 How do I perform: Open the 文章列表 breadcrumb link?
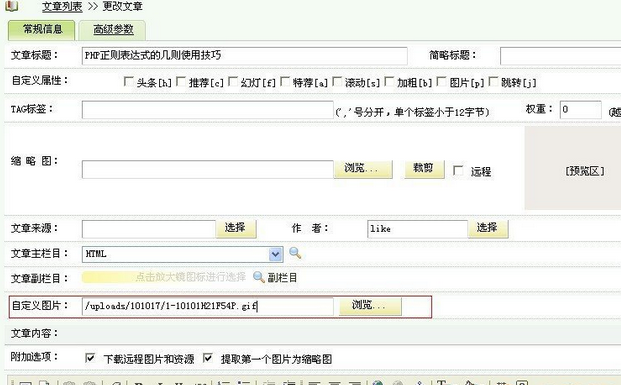click(62, 7)
